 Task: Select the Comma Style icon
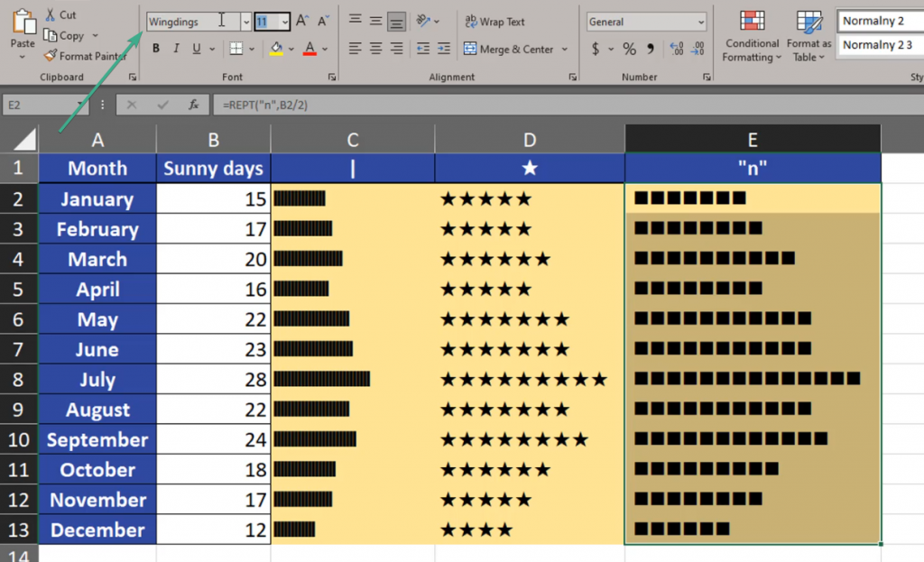[651, 50]
